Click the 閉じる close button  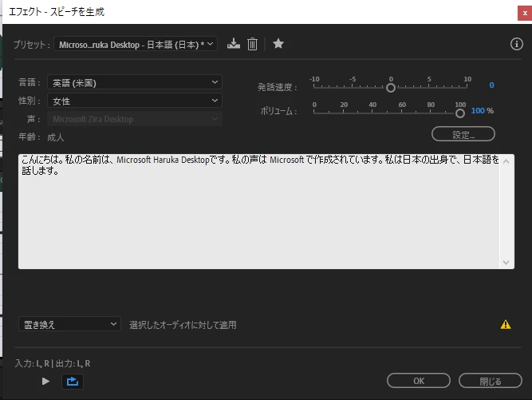[x=491, y=381]
